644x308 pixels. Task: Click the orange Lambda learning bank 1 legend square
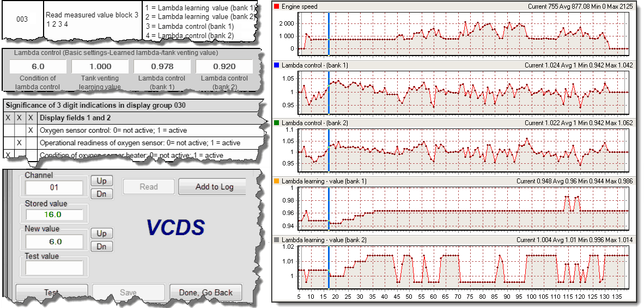point(277,181)
